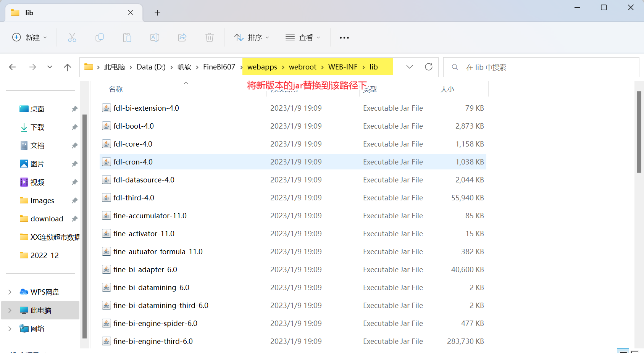Screen dimensions: 644x353
Task: Click Data (D:) in the address path
Action: tap(151, 67)
